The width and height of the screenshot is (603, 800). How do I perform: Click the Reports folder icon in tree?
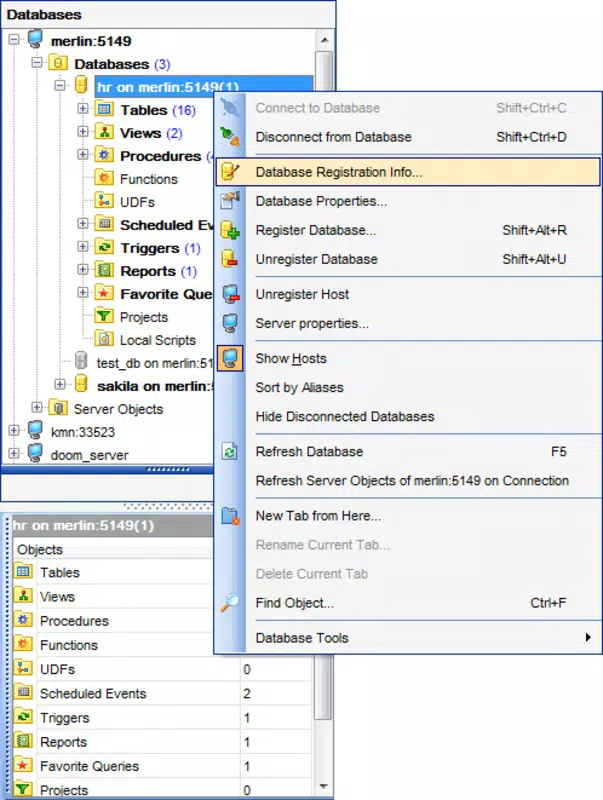(104, 269)
